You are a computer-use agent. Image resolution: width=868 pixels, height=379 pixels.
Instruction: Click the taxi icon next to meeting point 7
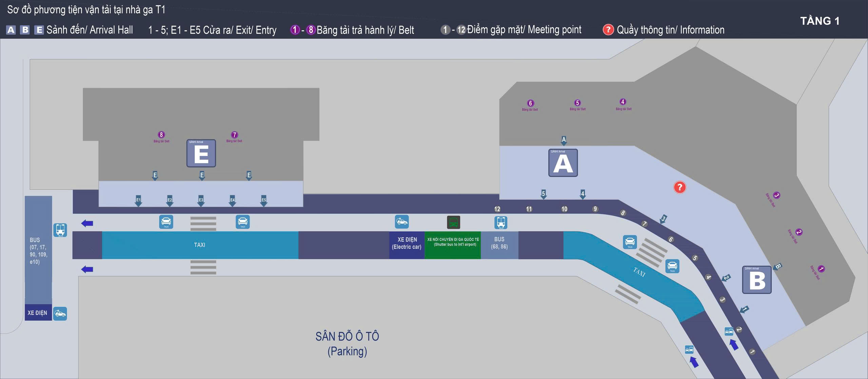coord(630,242)
